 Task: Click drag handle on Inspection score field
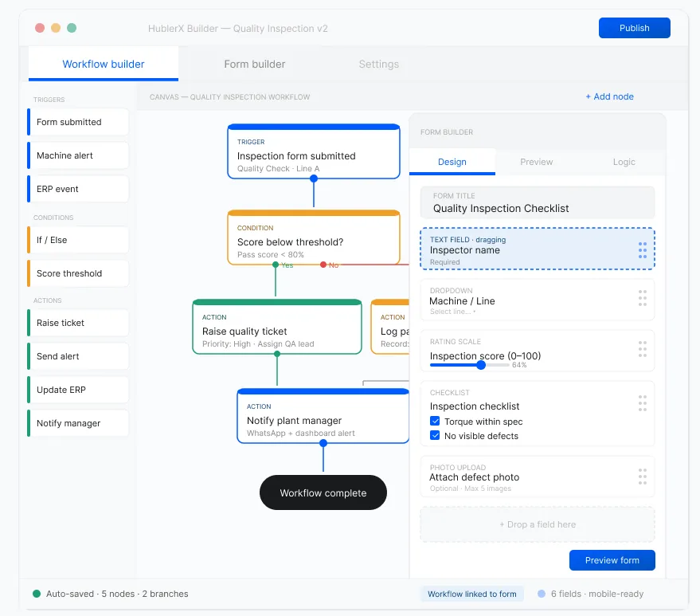pyautogui.click(x=643, y=349)
